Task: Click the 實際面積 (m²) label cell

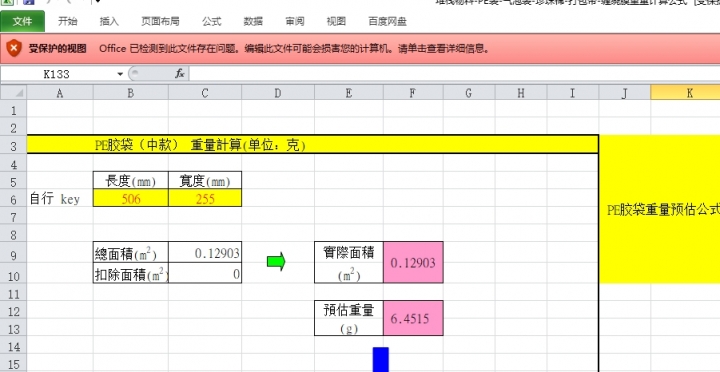Action: tap(349, 262)
